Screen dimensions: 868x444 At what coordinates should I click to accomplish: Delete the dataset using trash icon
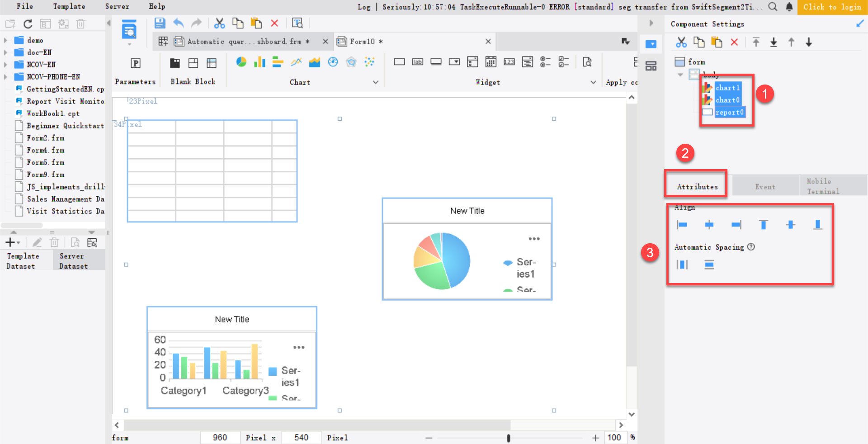pyautogui.click(x=54, y=242)
